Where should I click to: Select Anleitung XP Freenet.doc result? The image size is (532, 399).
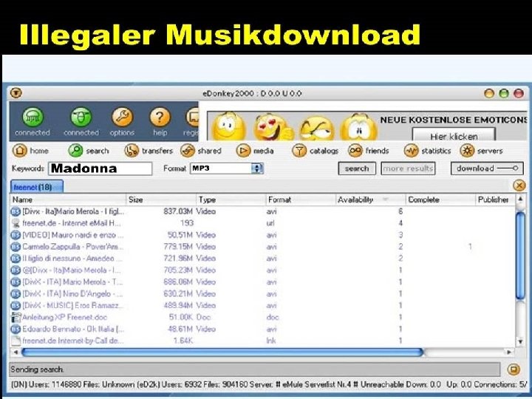point(262,317)
